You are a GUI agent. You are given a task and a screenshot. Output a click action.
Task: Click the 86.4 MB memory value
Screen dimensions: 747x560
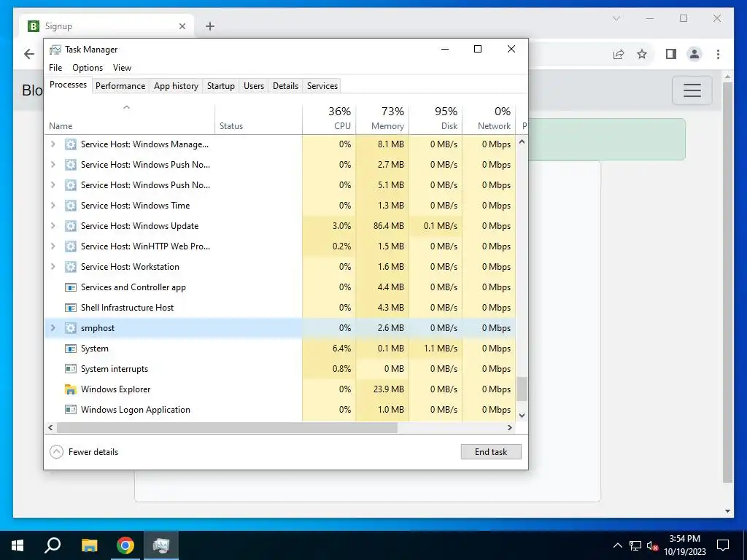389,226
